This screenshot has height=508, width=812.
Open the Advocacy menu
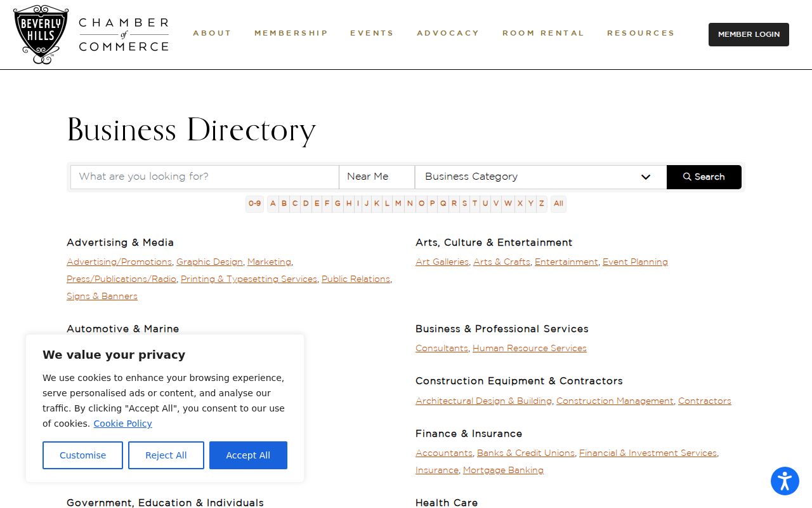click(x=448, y=33)
